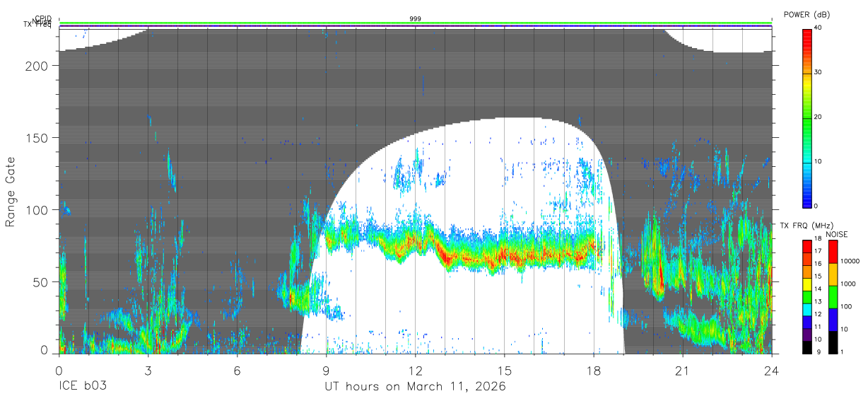Click the 9 hour label on the UT axis
The height and width of the screenshot is (401, 868).
(x=326, y=371)
